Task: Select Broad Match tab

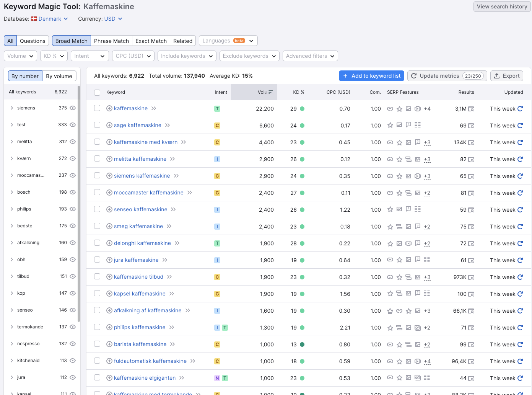Action: (x=72, y=41)
